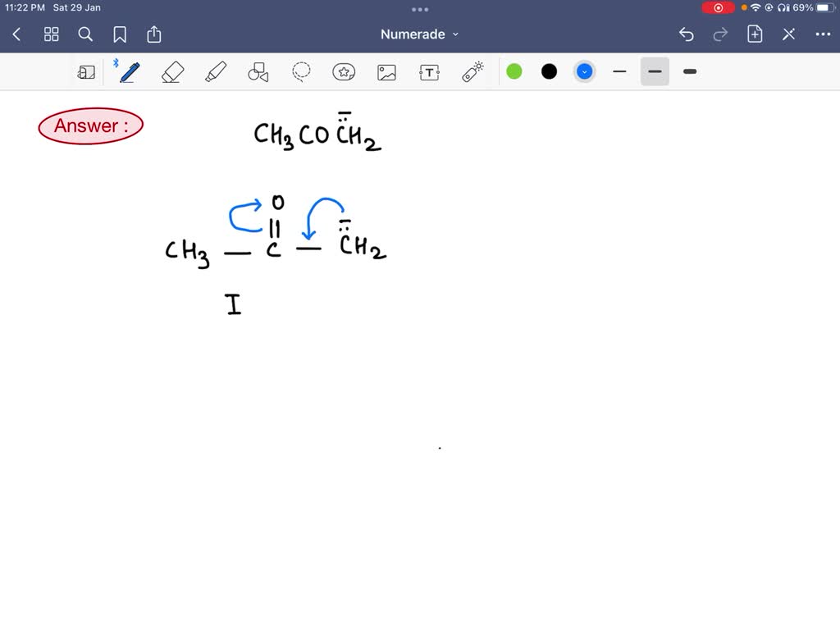The width and height of the screenshot is (840, 630).
Task: Select the Eraser tool
Action: coord(172,71)
